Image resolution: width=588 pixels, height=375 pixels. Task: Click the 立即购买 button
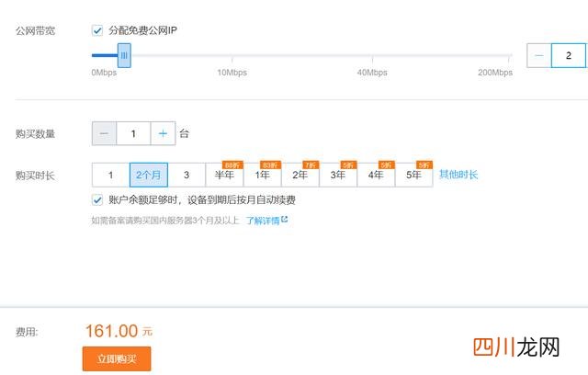pyautogui.click(x=117, y=358)
